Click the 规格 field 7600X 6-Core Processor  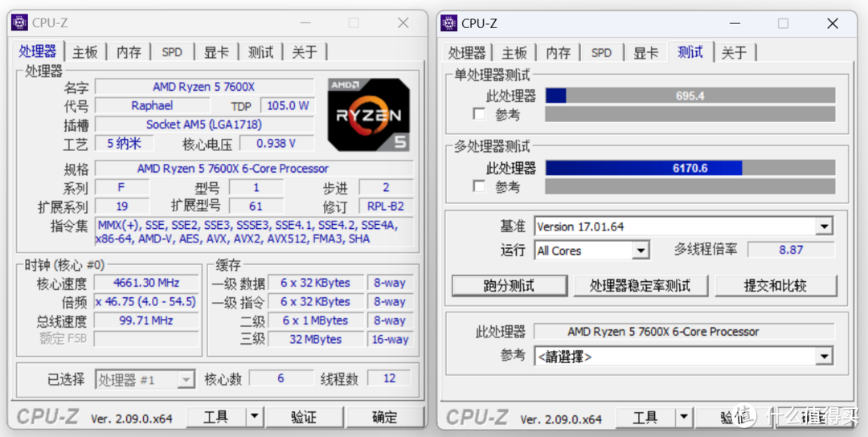[x=254, y=168]
